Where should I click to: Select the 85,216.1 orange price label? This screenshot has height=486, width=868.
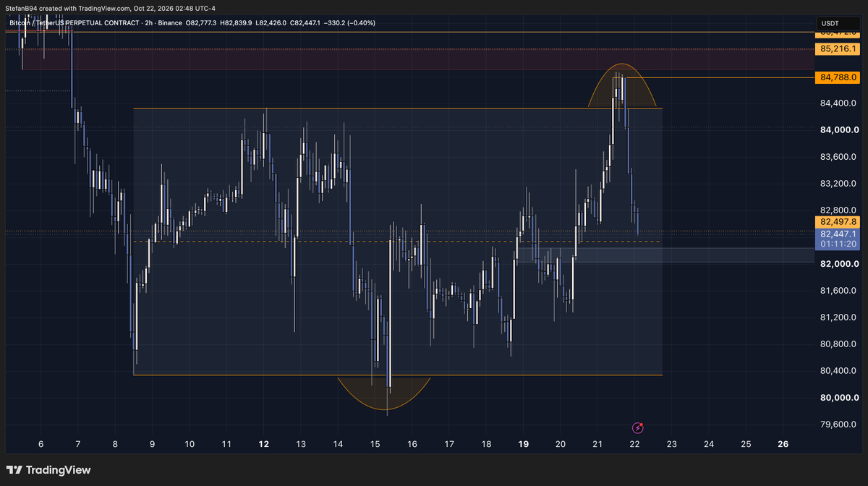(x=839, y=49)
